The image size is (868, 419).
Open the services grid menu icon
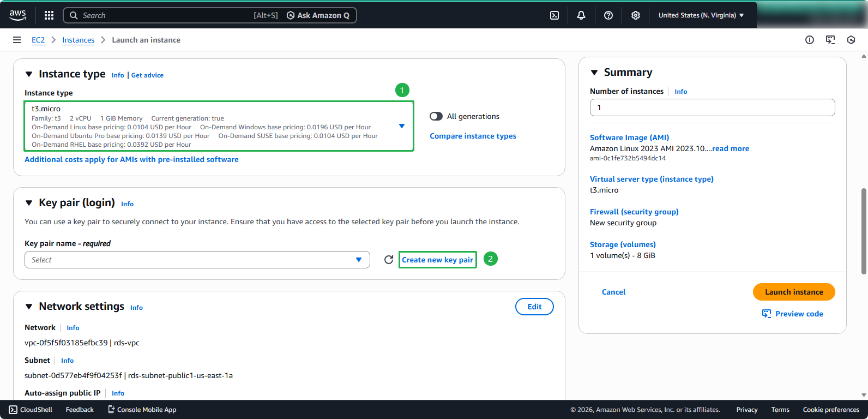49,15
